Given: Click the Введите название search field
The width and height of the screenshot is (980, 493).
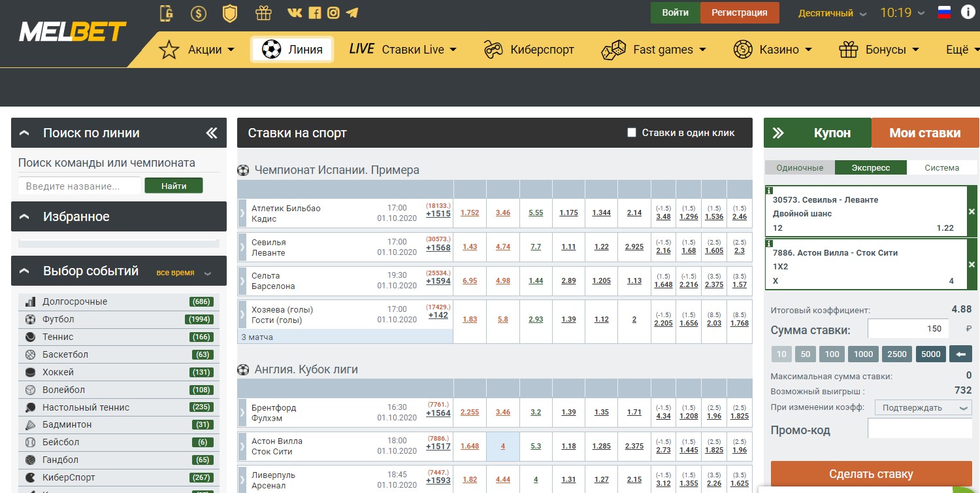Looking at the screenshot, I should tap(80, 186).
